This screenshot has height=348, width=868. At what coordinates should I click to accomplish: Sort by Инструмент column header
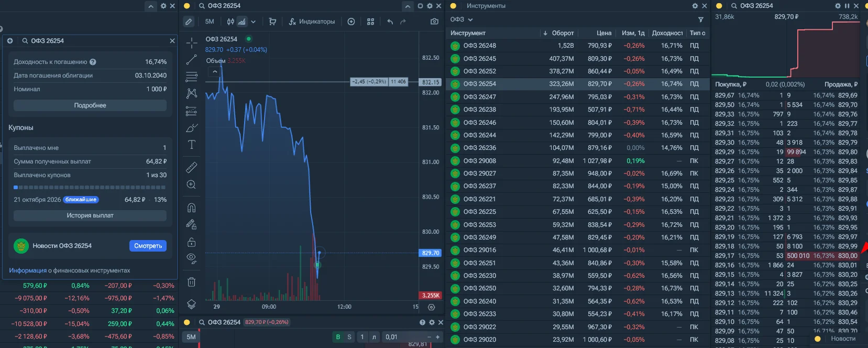coord(468,33)
